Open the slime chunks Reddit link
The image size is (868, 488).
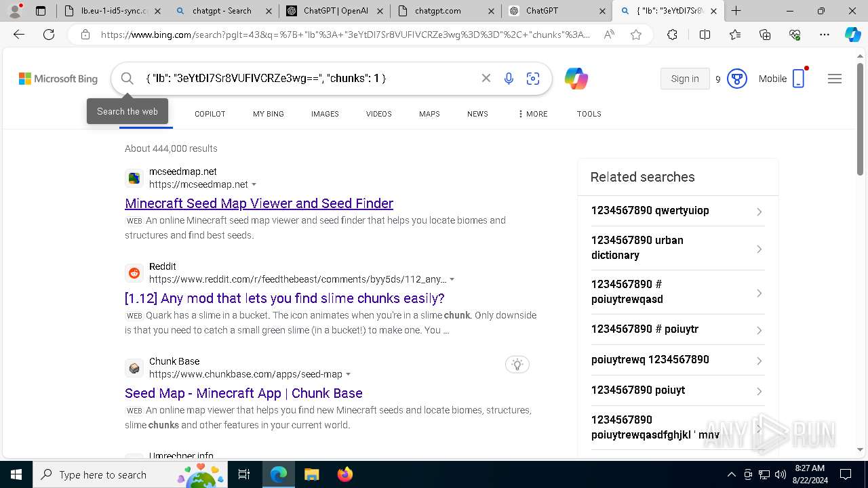coord(285,298)
